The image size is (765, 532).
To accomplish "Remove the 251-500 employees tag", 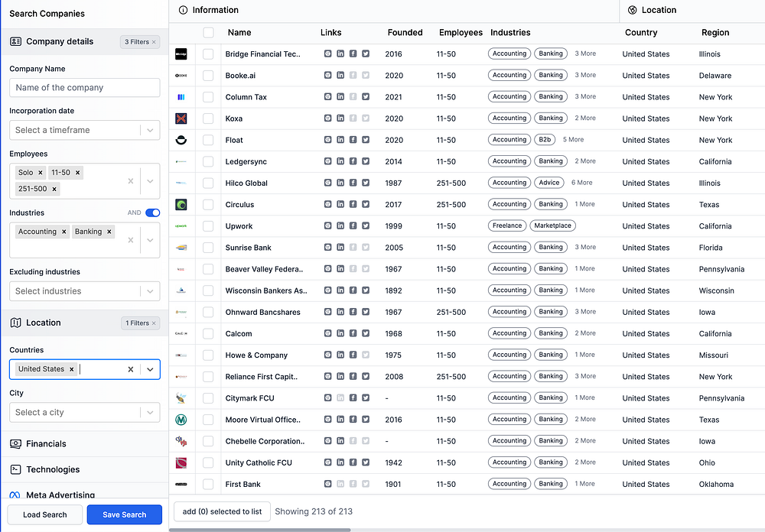I will click(x=54, y=190).
